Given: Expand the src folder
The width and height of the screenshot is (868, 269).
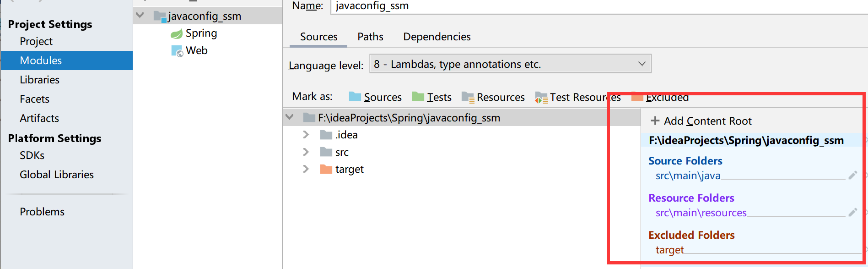Looking at the screenshot, I should coord(306,152).
